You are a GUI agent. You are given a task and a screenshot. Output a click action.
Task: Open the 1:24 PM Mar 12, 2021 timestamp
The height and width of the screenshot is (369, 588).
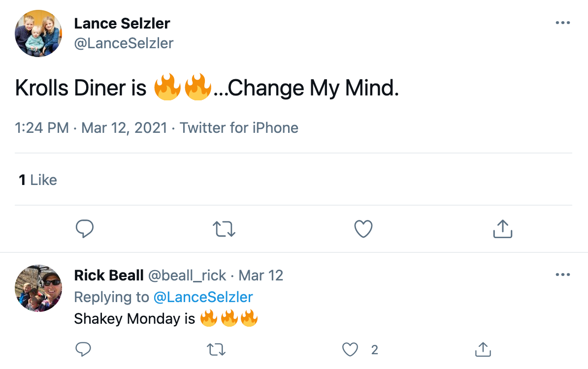91,128
